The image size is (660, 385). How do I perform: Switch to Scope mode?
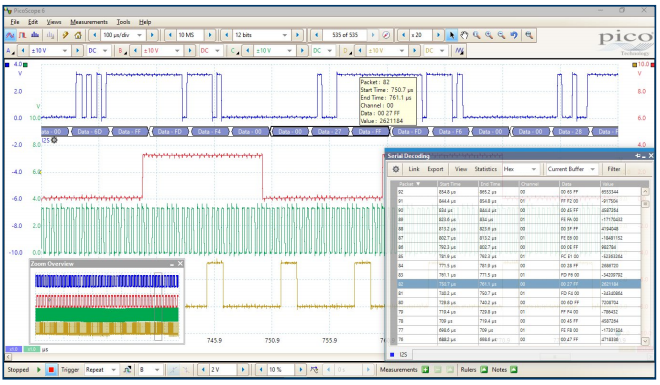[x=10, y=35]
